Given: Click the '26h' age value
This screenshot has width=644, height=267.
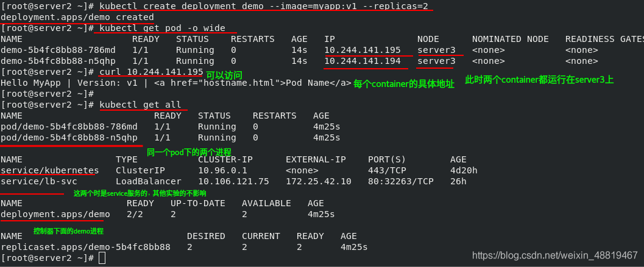Looking at the screenshot, I should 458,181.
